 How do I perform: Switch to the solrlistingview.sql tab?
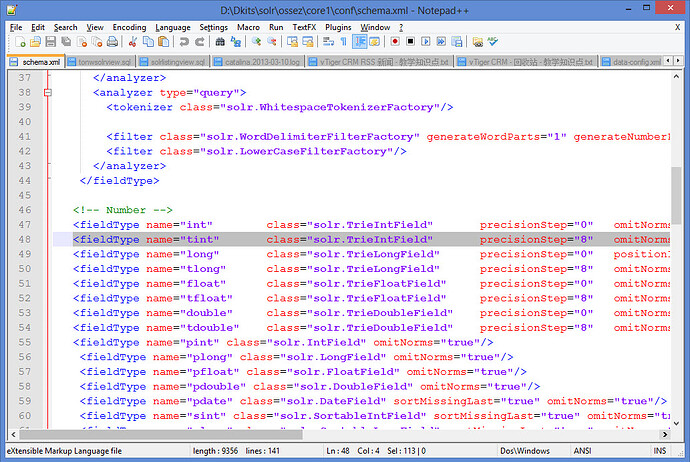tap(173, 62)
